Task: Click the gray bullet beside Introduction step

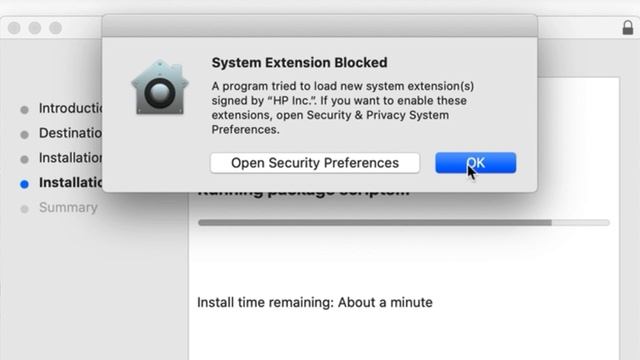Action: click(24, 110)
